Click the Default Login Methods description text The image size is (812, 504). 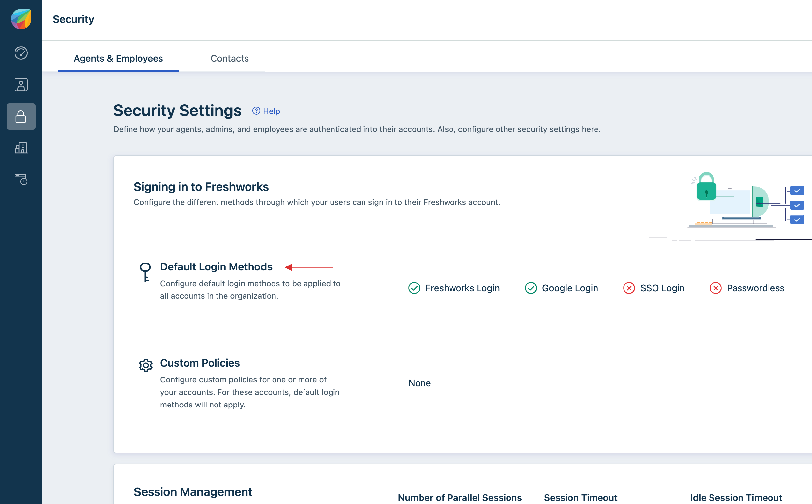[x=250, y=290]
